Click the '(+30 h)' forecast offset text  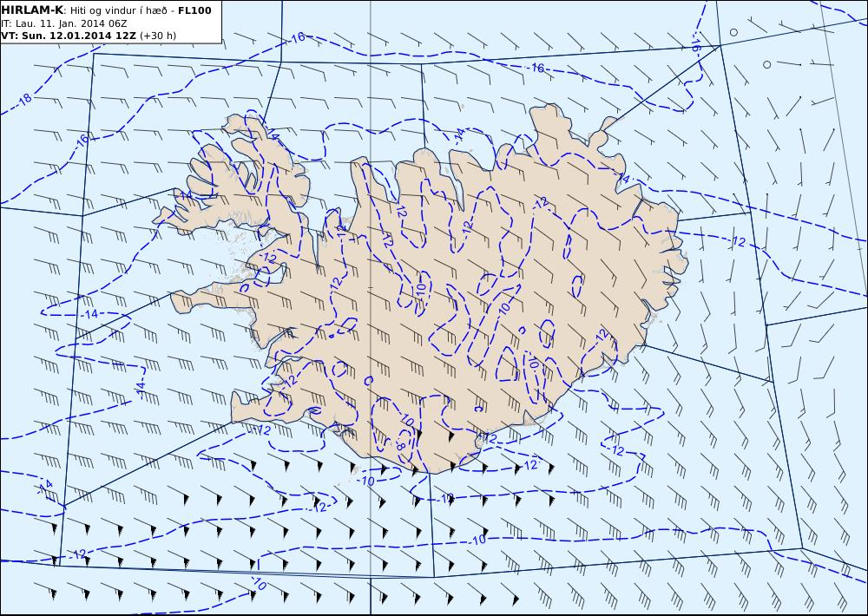click(x=158, y=36)
